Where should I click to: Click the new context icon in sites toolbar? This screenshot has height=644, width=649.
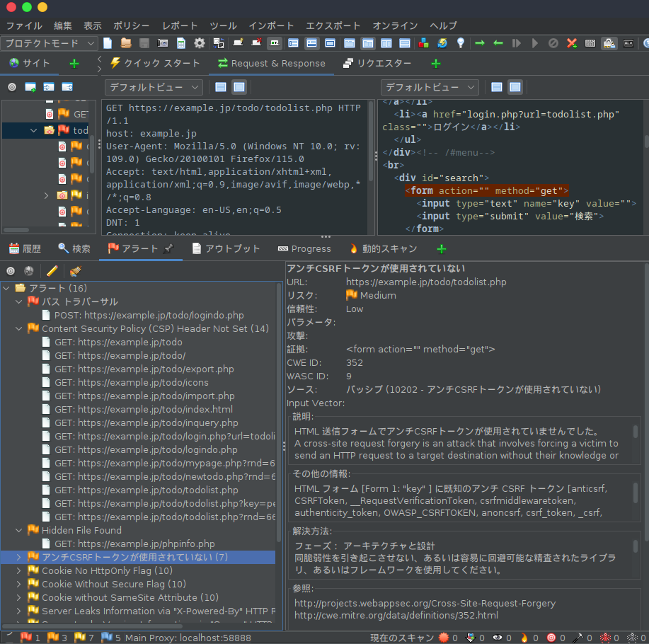(x=30, y=87)
